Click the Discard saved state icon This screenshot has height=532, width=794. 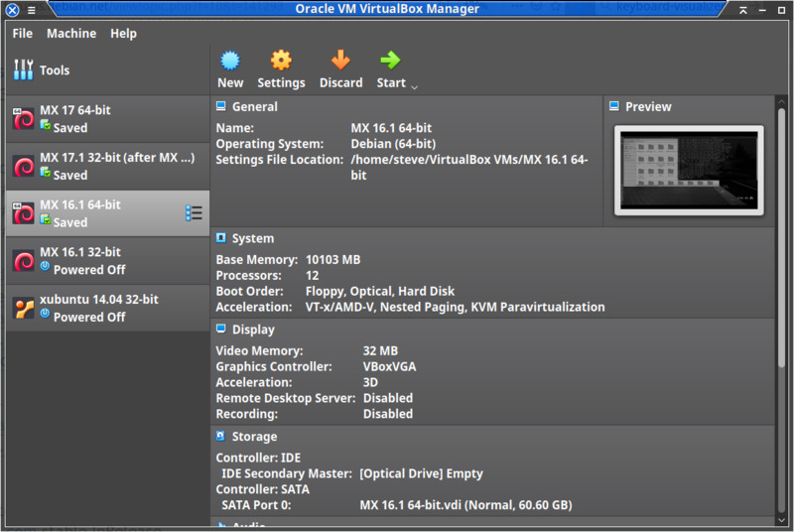(340, 61)
